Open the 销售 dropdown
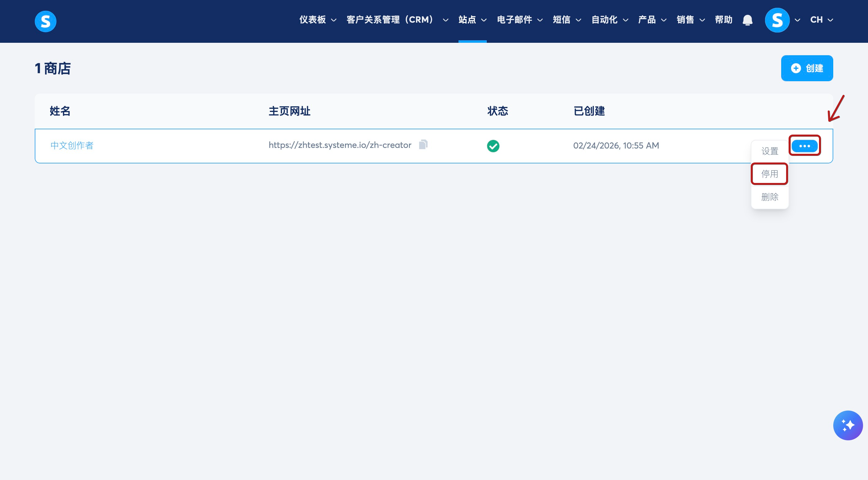Viewport: 868px width, 480px height. [x=690, y=20]
